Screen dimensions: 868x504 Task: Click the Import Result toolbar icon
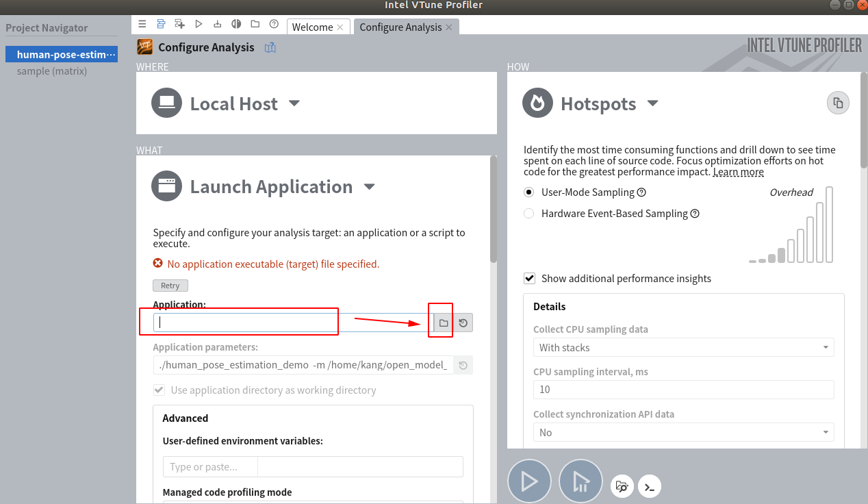coord(217,24)
